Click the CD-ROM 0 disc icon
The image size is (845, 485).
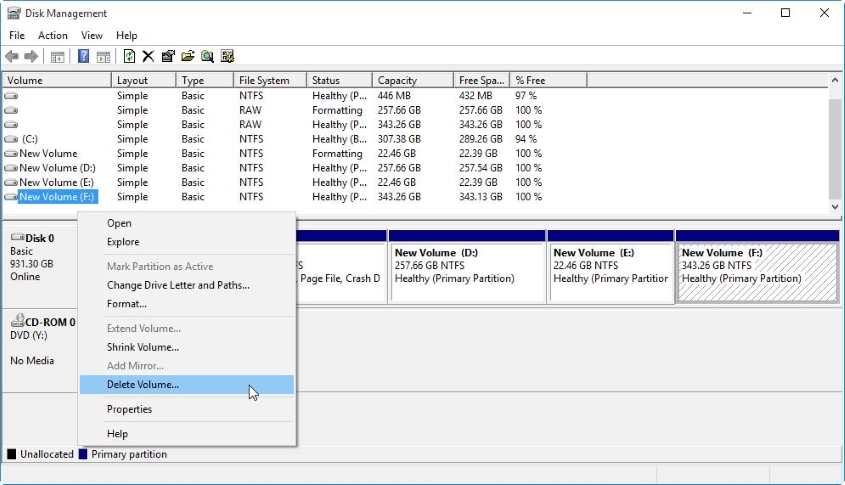[17, 321]
